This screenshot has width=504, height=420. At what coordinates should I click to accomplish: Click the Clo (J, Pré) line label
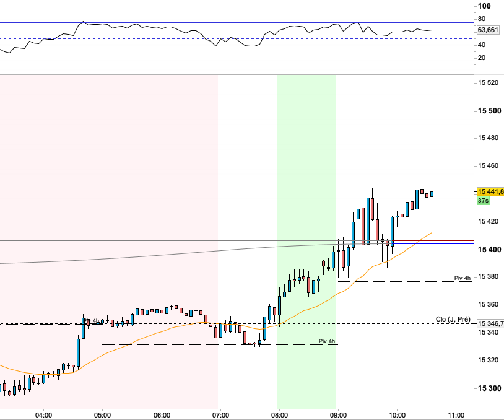(453, 319)
